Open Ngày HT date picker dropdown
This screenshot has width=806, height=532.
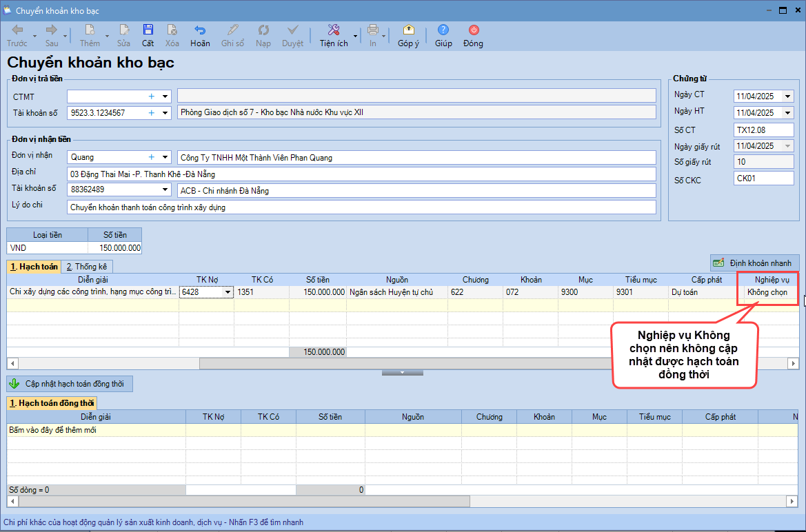tap(787, 112)
